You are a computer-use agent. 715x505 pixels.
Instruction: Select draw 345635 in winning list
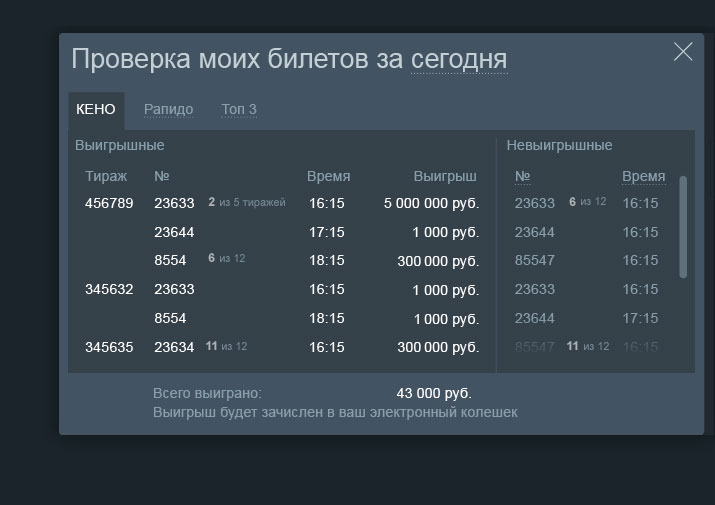109,347
